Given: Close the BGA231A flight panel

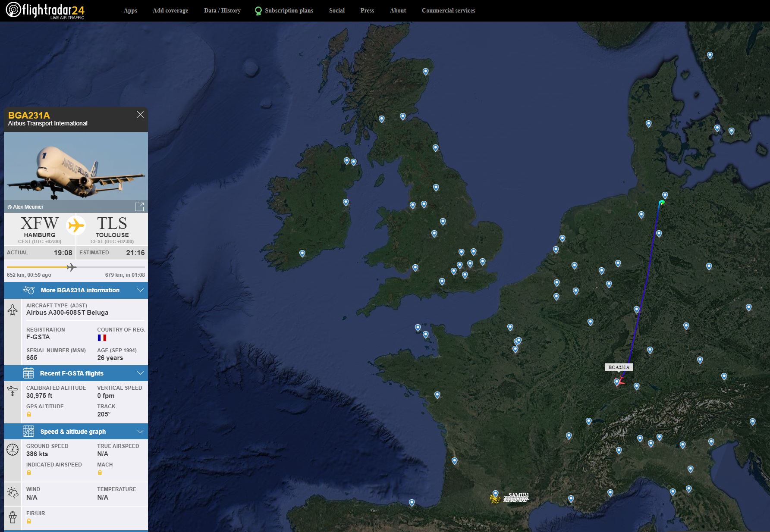Looking at the screenshot, I should click(140, 114).
